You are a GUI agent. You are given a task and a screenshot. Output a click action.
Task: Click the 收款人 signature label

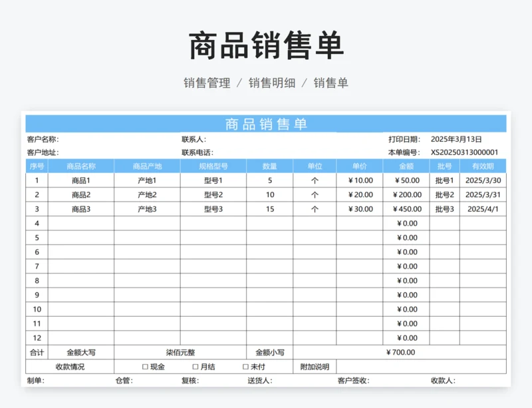(x=443, y=381)
